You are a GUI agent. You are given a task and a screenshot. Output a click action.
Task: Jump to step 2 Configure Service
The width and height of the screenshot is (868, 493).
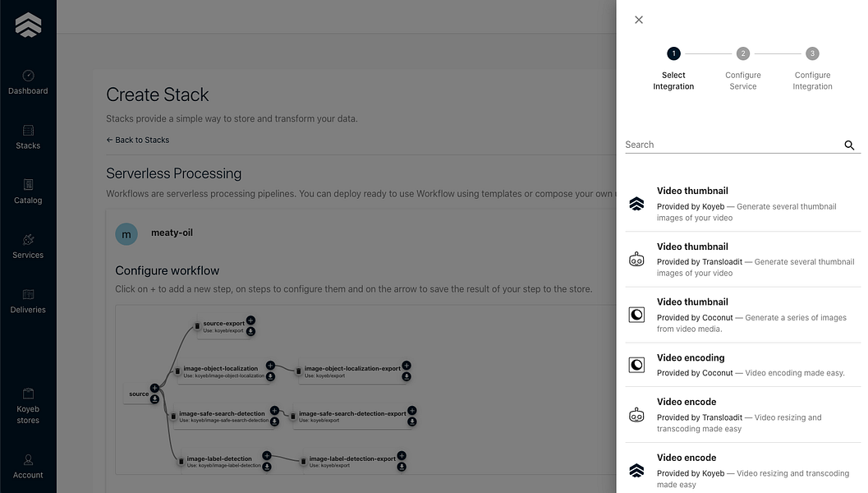742,54
